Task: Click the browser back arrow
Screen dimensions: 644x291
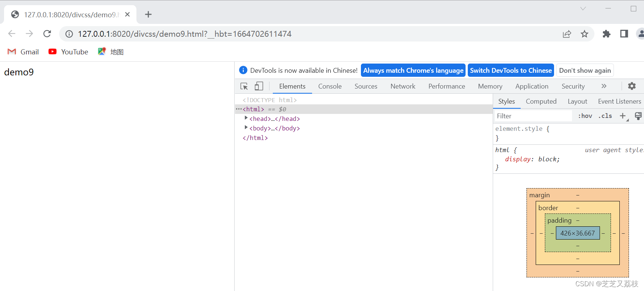Action: [x=12, y=34]
